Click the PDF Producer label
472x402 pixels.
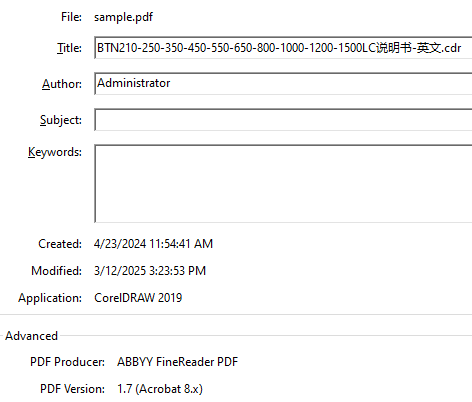coord(67,362)
